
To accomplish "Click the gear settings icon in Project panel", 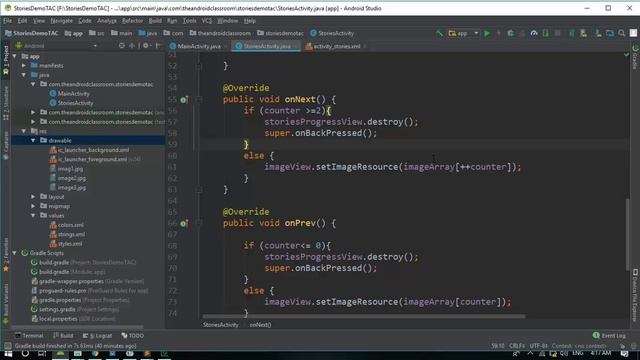I will point(146,46).
